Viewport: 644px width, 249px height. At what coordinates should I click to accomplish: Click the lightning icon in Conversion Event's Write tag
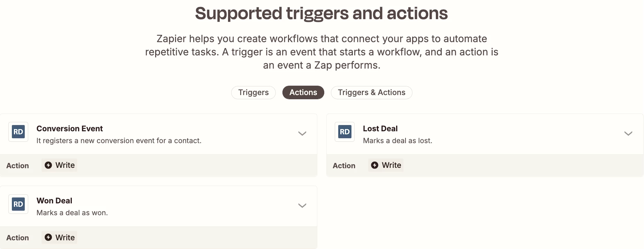(48, 165)
